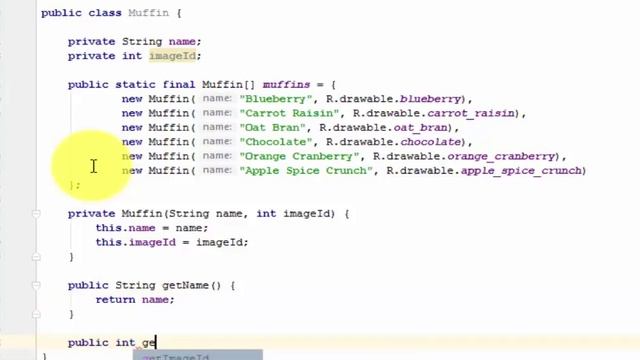Image resolution: width=640 pixels, height=360 pixels.
Task: Click R.drawable.oat_bran resource reference
Action: point(383,128)
